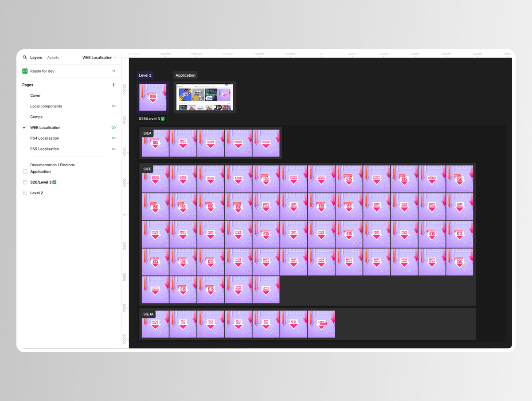Click dev-mode icon beside WEB Localisation page

click(x=113, y=128)
